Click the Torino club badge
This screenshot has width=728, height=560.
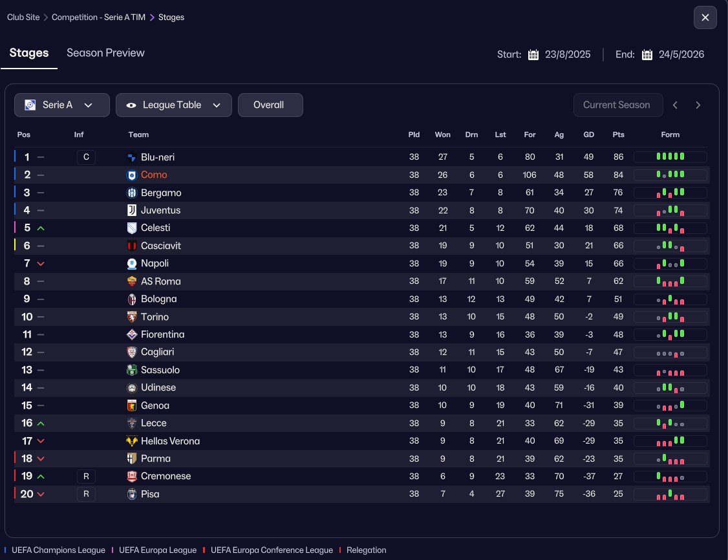[132, 317]
